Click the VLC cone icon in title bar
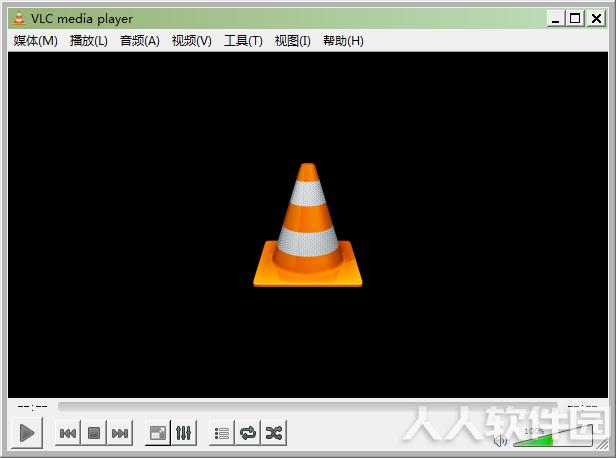Image resolution: width=616 pixels, height=458 pixels. click(18, 18)
